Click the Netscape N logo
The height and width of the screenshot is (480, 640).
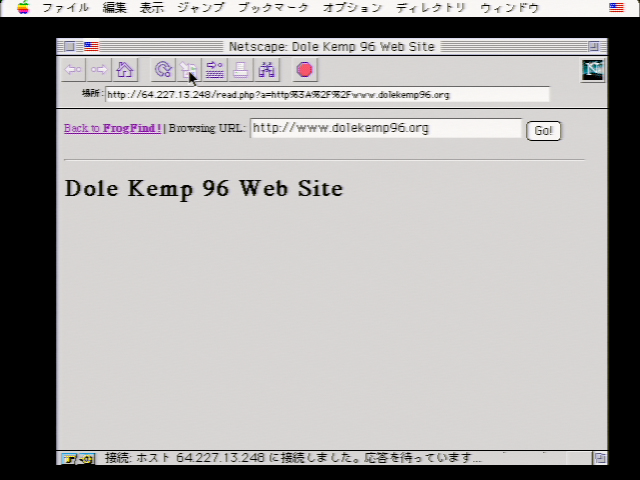pos(592,70)
